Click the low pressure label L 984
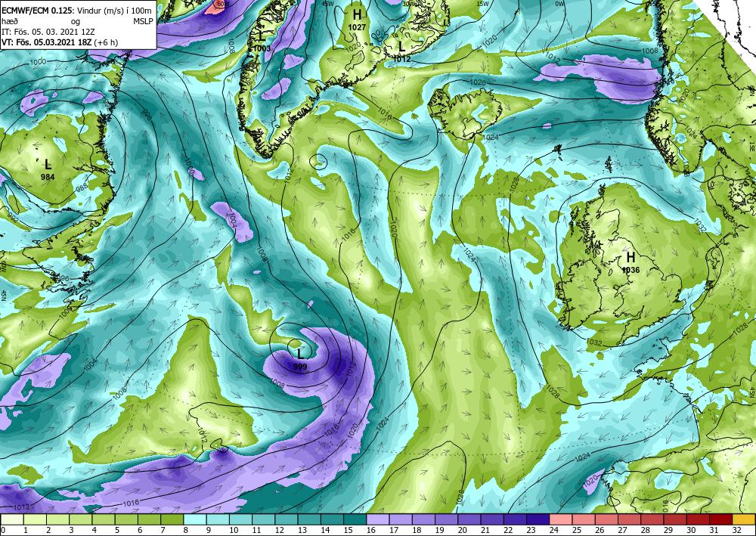The width and height of the screenshot is (756, 536). click(x=47, y=169)
